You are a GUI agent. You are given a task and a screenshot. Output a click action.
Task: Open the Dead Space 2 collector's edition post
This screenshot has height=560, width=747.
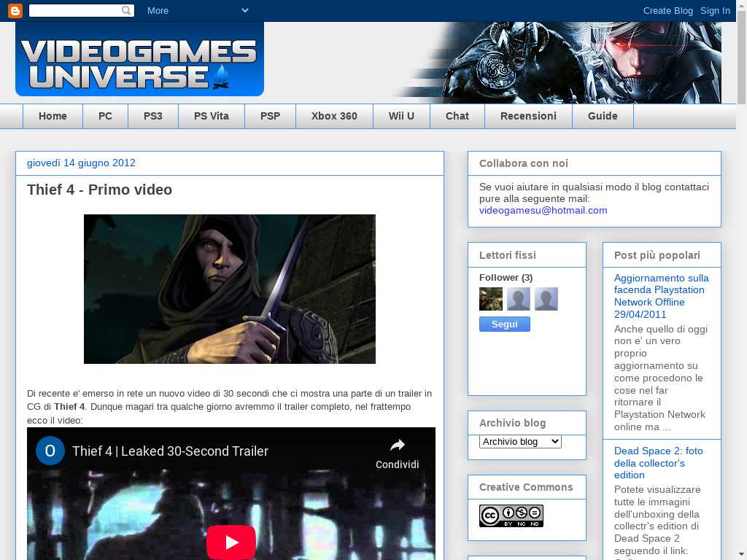[x=658, y=463]
